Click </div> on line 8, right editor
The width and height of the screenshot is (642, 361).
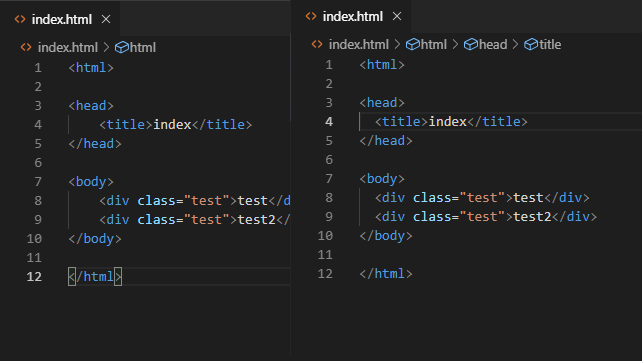[567, 198]
